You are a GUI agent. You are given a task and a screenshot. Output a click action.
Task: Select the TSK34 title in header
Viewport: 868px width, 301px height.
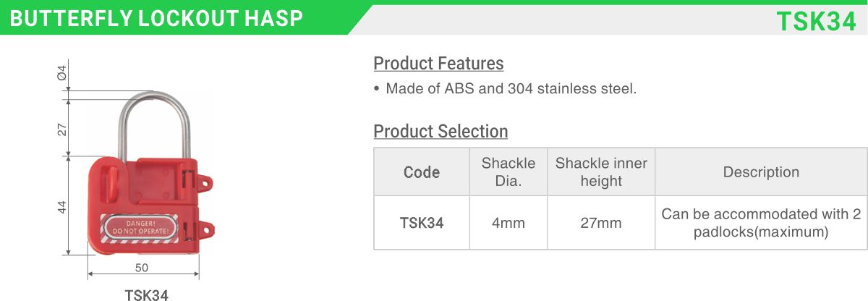816,21
